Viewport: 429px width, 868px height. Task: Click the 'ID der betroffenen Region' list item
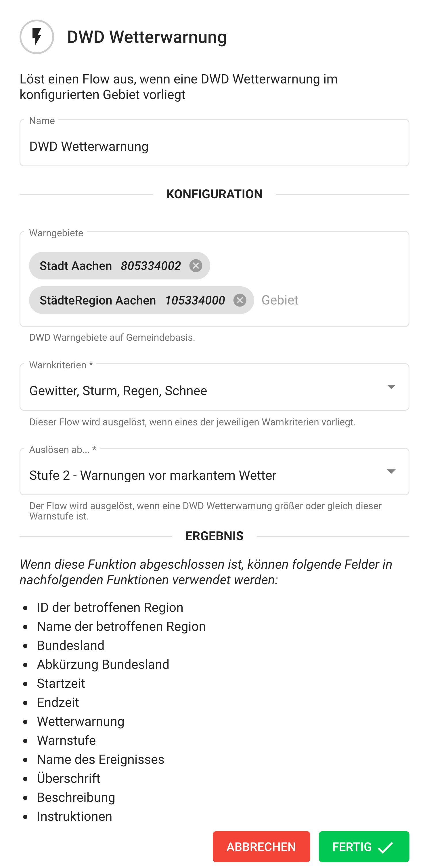tap(110, 607)
